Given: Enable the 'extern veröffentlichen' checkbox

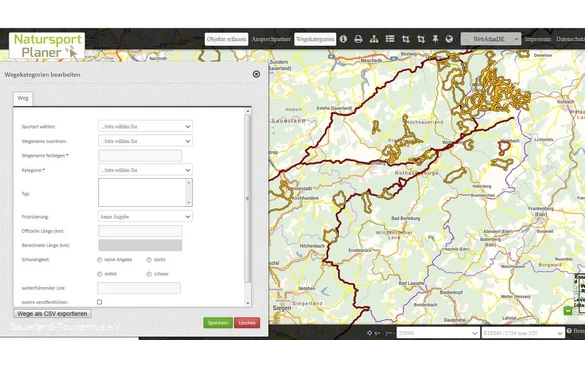Looking at the screenshot, I should click(x=100, y=302).
